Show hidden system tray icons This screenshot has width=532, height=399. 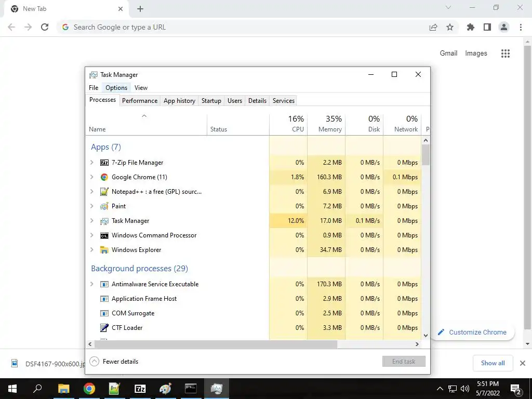(440, 389)
